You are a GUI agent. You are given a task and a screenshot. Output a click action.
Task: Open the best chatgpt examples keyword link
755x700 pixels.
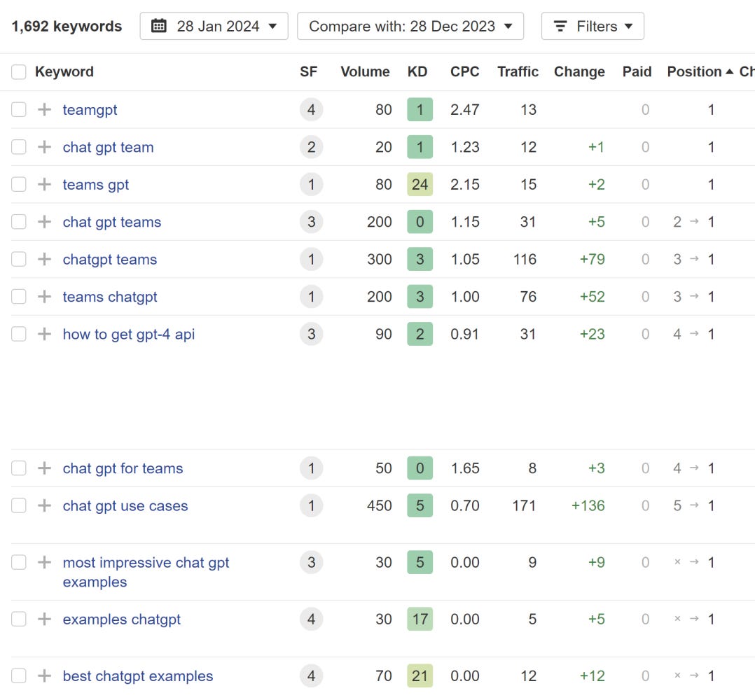[138, 676]
